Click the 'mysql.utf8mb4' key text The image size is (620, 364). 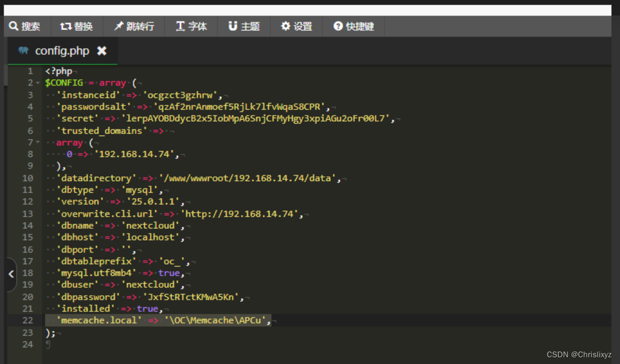click(96, 273)
